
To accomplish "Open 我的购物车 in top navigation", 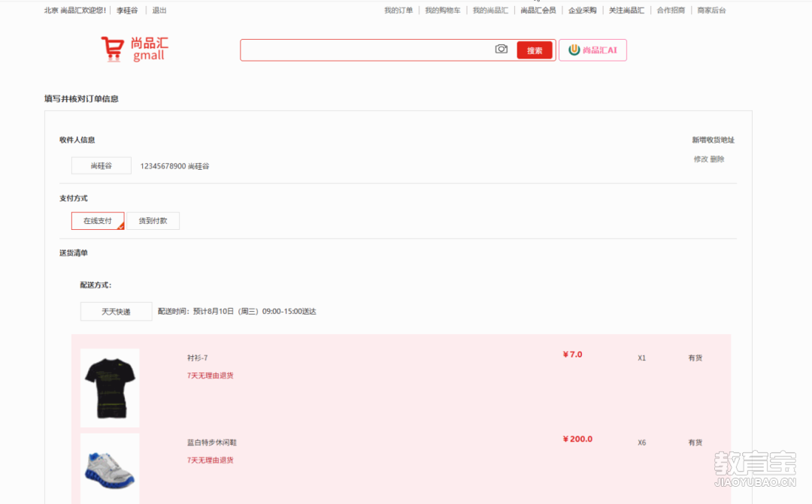I will coord(443,11).
